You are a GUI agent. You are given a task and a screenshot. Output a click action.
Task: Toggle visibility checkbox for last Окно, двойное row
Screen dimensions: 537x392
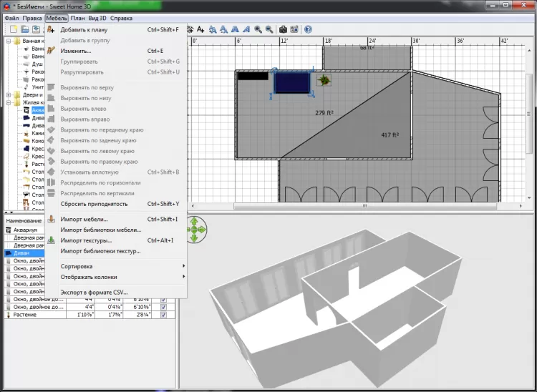(163, 307)
